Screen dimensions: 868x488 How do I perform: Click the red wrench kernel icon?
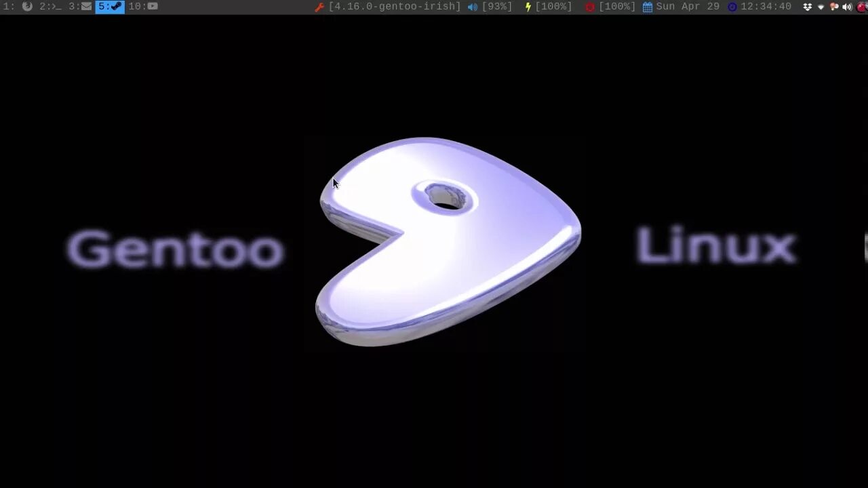point(319,7)
